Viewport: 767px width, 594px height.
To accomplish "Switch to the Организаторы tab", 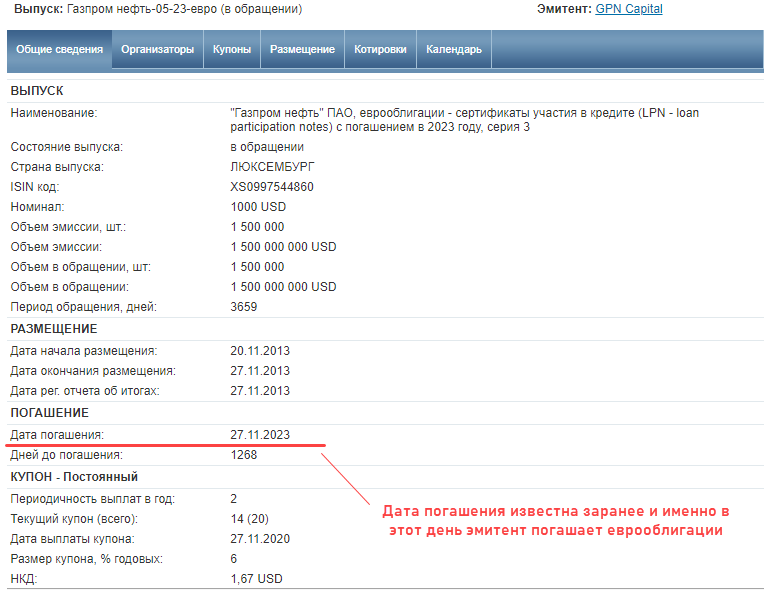I will [158, 49].
